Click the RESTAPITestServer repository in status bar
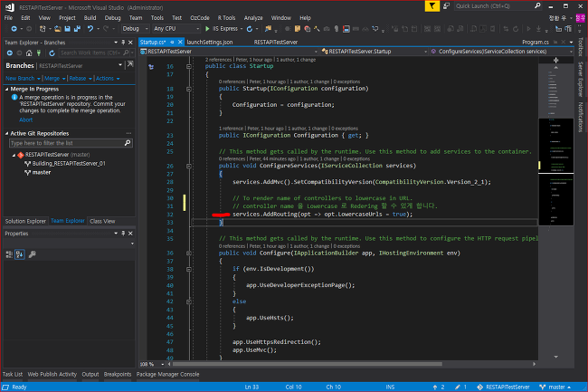The height and width of the screenshot is (392, 588). 503,387
